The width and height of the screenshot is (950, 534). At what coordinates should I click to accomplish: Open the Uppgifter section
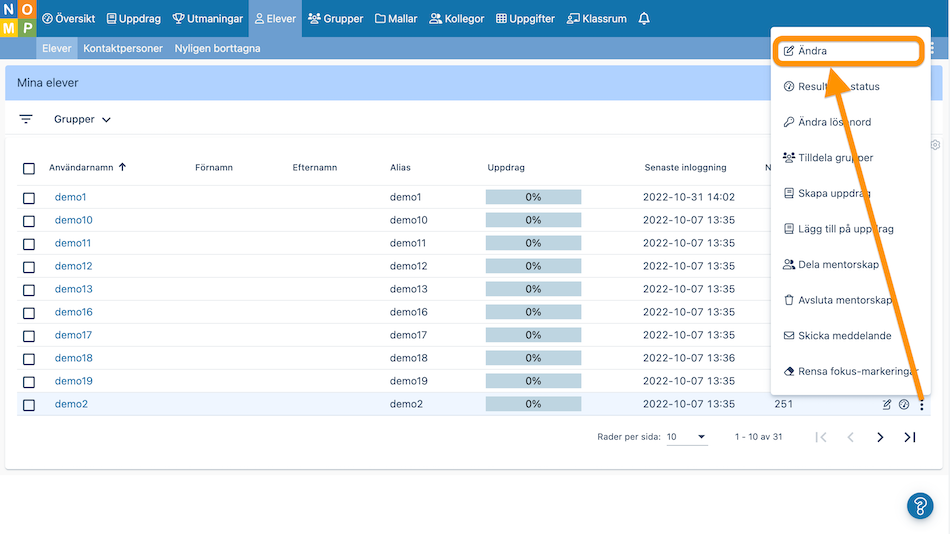pos(525,19)
